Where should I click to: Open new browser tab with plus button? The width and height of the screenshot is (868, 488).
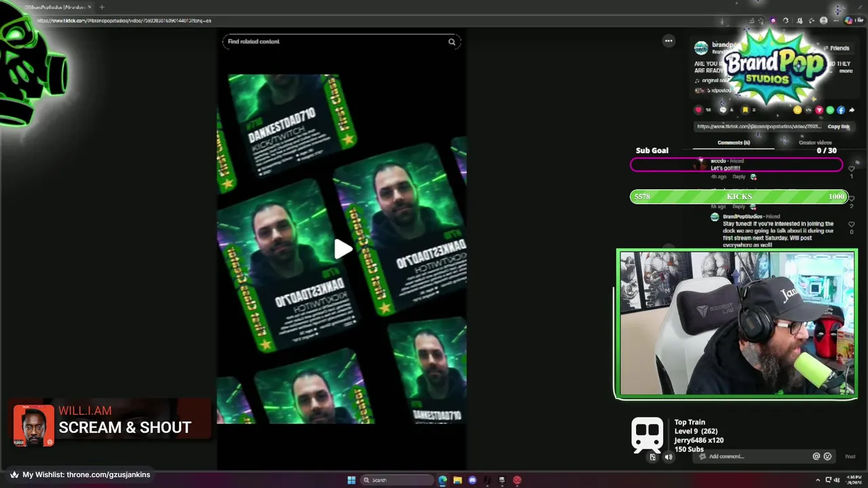(x=102, y=7)
